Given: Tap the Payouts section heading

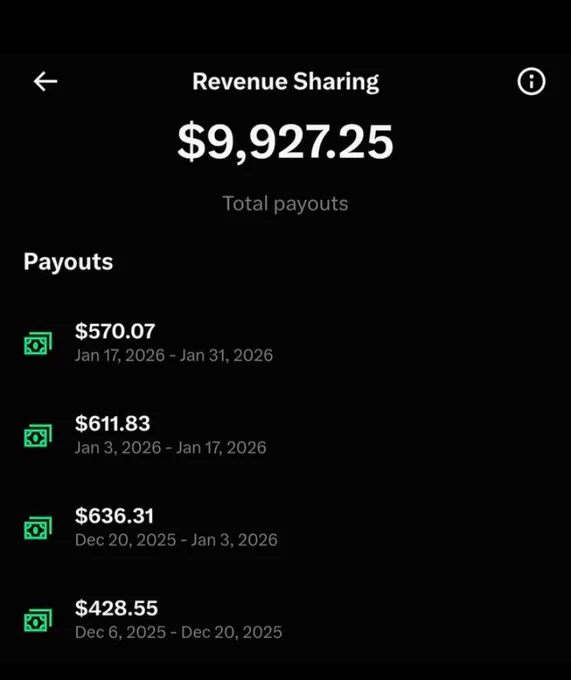Looking at the screenshot, I should coord(69,262).
